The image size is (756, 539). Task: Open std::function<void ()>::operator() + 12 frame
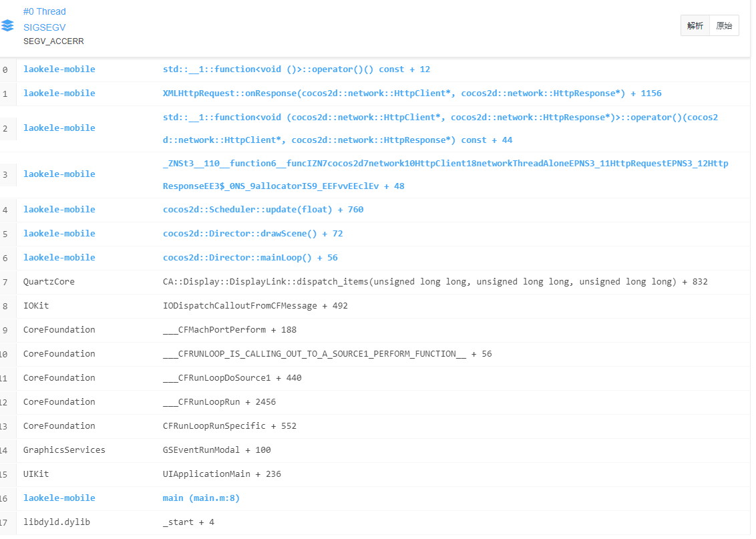[296, 69]
